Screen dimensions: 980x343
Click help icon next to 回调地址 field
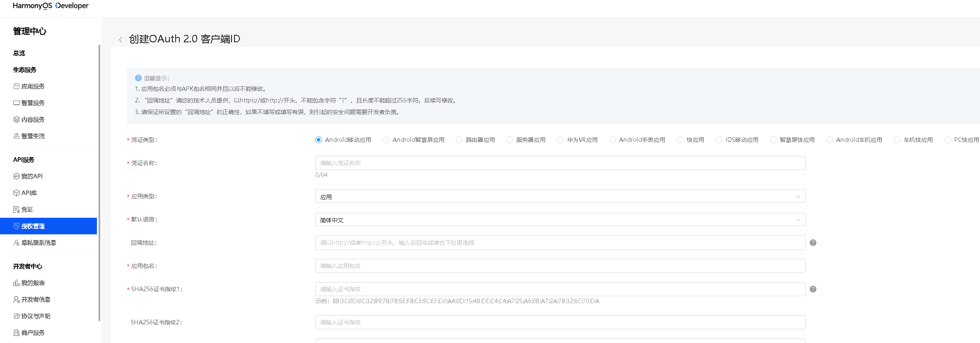[813, 243]
